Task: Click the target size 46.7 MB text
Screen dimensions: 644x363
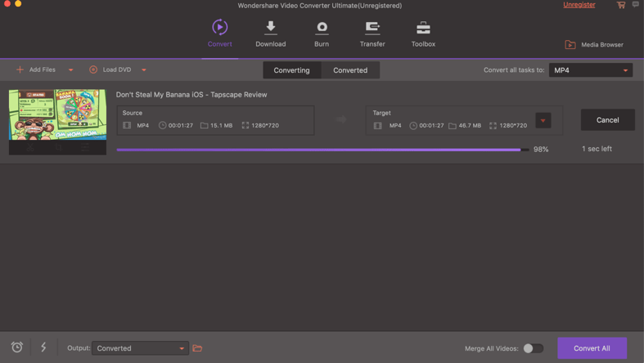Action: click(470, 126)
